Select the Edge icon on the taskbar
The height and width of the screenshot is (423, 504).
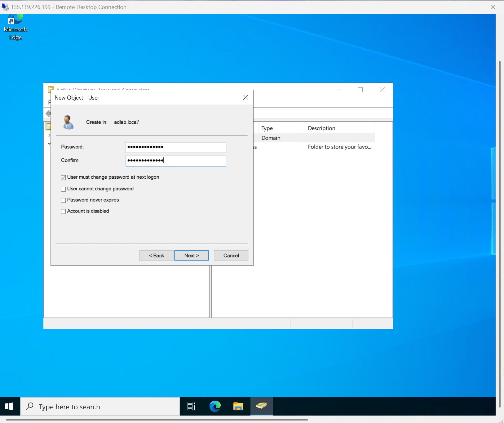214,406
